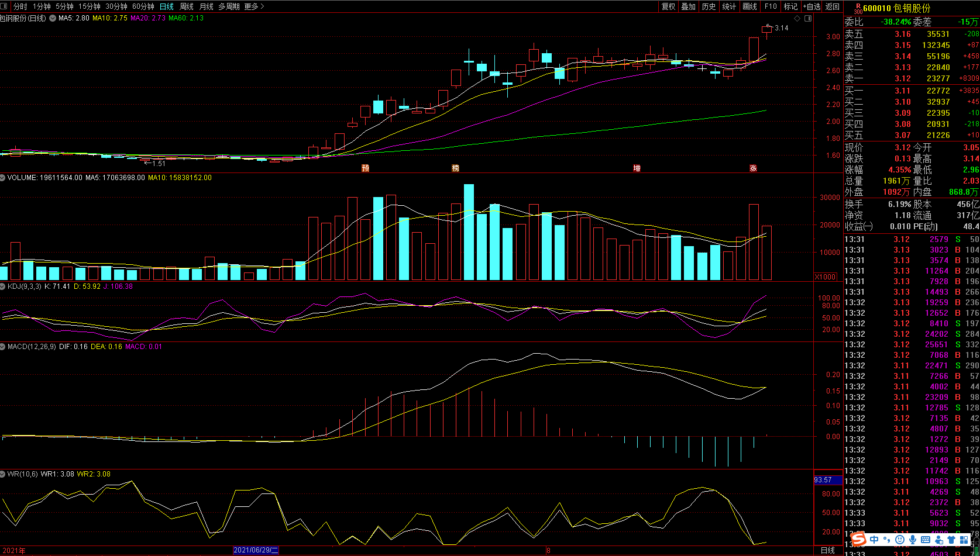Switch to 周线 weekly chart
Image resolution: width=980 pixels, height=556 pixels.
[x=187, y=6]
